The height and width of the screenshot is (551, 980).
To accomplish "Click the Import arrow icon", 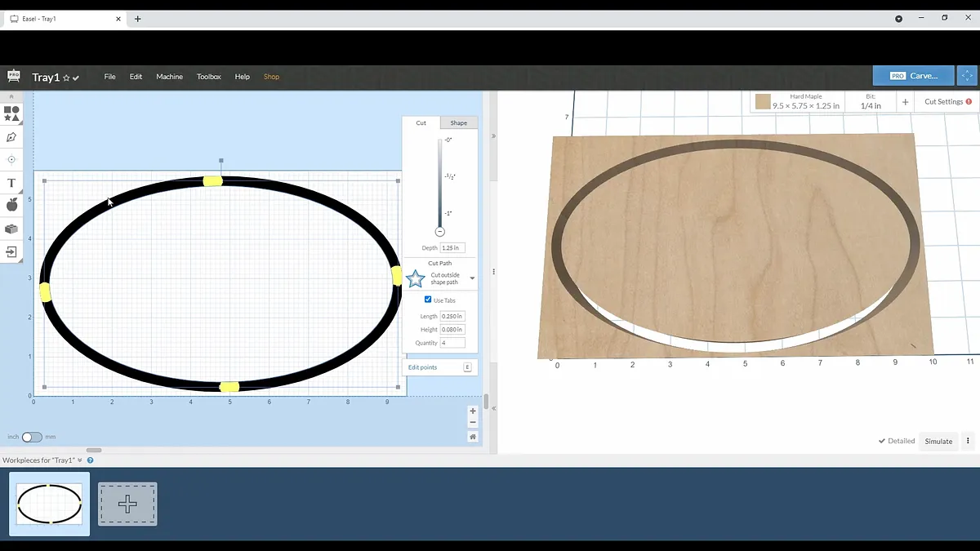I will (x=11, y=252).
